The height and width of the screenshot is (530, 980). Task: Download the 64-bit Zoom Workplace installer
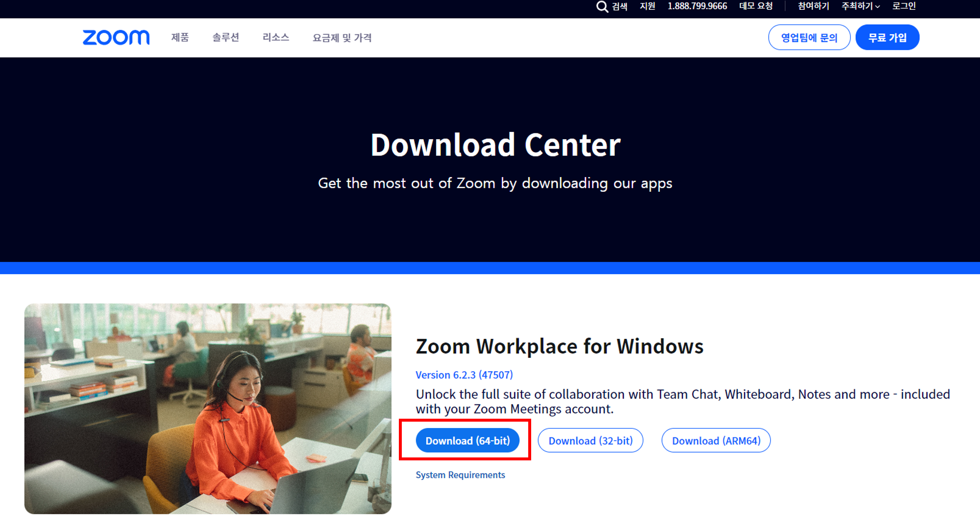coord(467,440)
